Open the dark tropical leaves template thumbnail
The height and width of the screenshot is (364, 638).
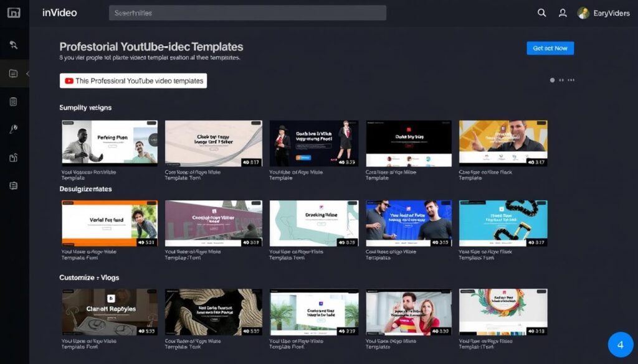214,312
